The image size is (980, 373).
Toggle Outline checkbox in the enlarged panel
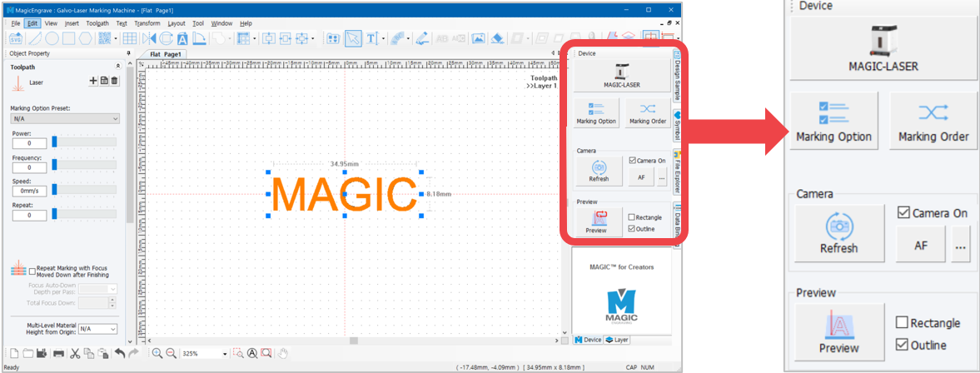click(x=902, y=344)
